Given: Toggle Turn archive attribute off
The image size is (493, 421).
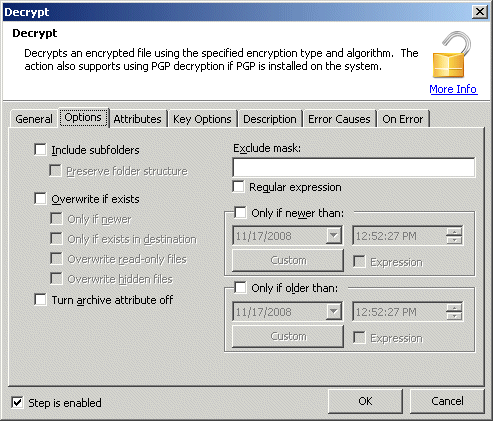Looking at the screenshot, I should (40, 299).
